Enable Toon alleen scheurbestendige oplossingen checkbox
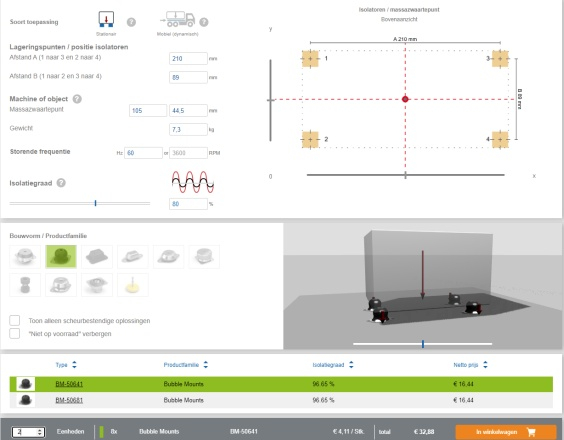 (x=15, y=320)
